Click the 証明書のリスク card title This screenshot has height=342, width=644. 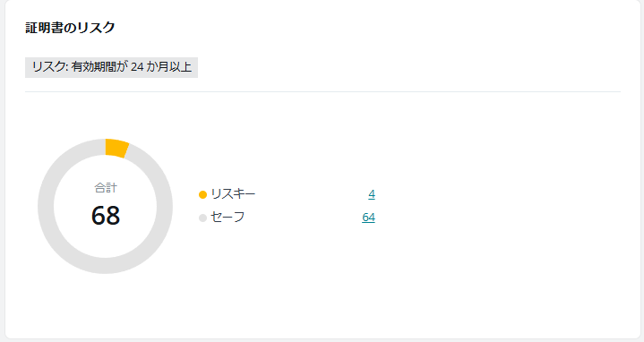70,28
